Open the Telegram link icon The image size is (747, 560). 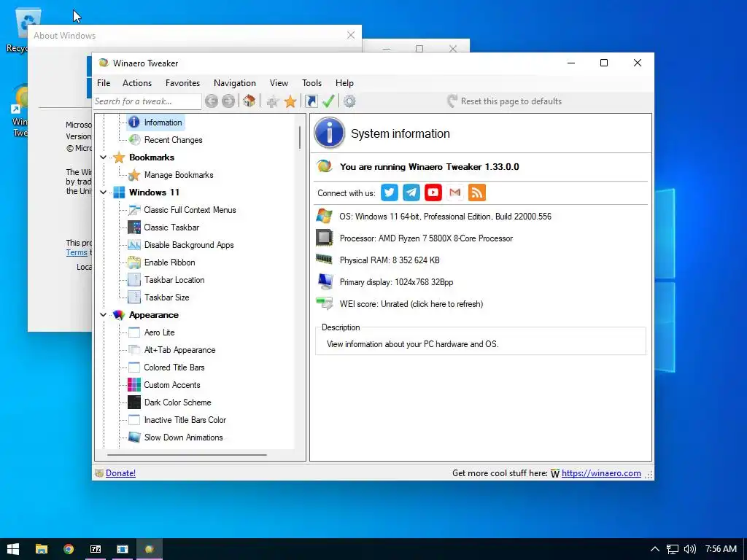point(411,192)
